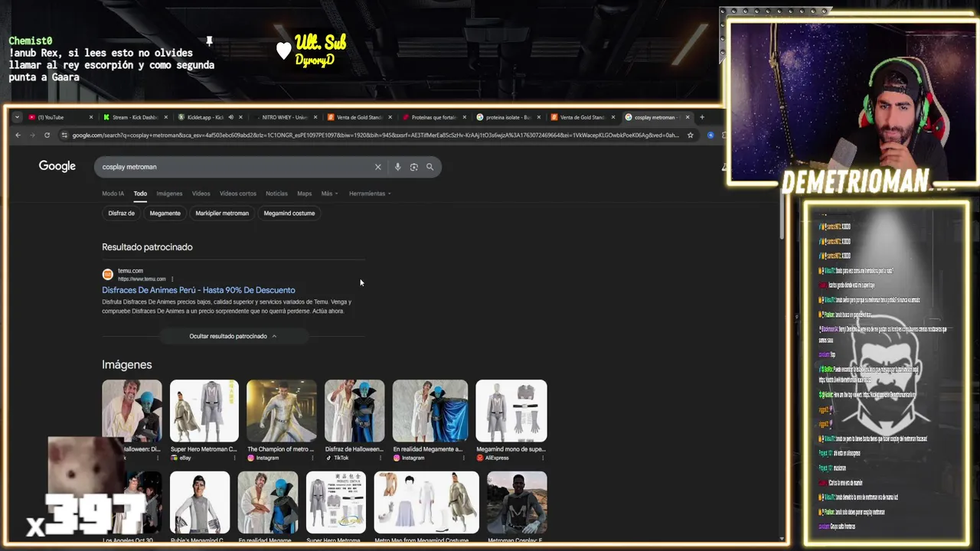Image resolution: width=980 pixels, height=551 pixels.
Task: Click the Temu site favicon
Action: (x=108, y=274)
